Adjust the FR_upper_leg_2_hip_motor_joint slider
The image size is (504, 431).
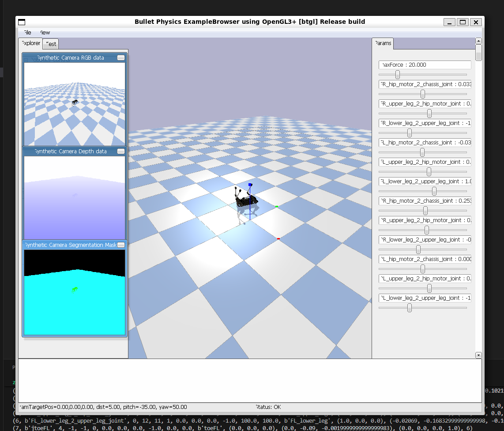(x=429, y=113)
